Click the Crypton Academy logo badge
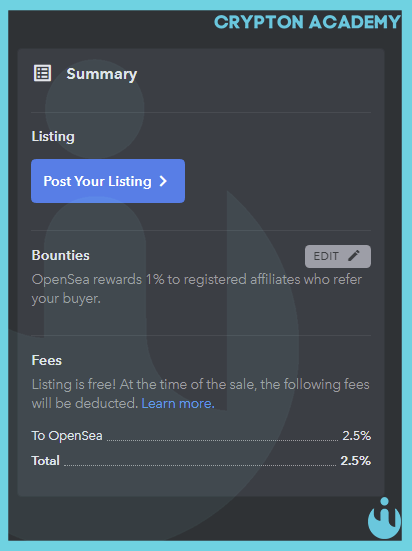This screenshot has width=412, height=551. click(384, 518)
